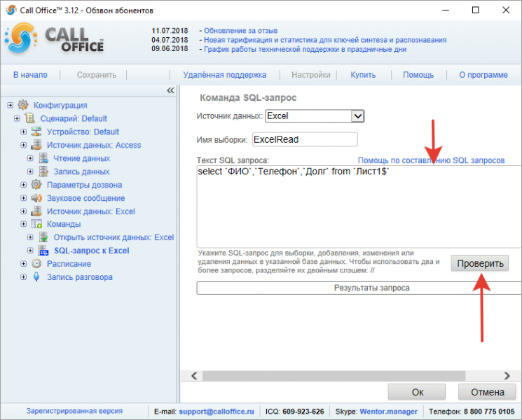This screenshot has height=420, width=522.
Task: Open news link Обновление за отзыв
Action: tap(241, 31)
